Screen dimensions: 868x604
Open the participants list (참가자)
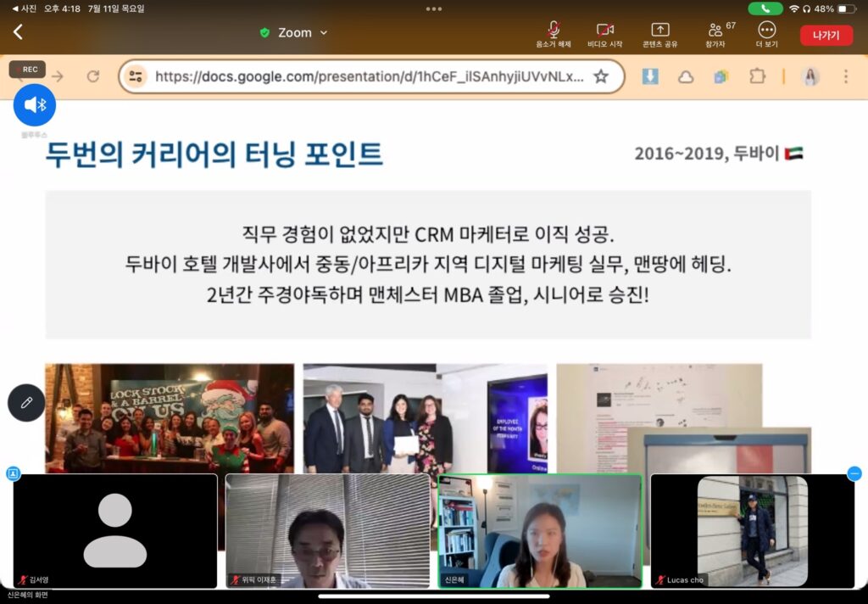(716, 32)
